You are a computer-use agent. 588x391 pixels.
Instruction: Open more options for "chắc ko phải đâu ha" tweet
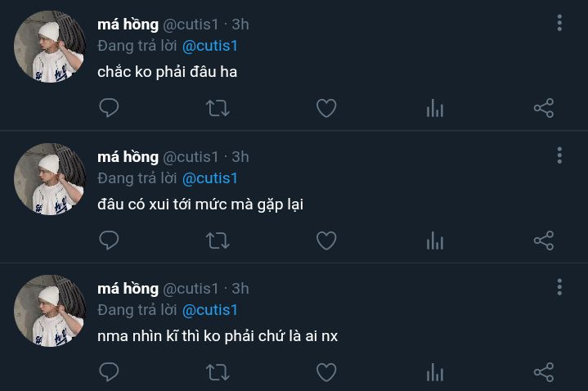(559, 23)
